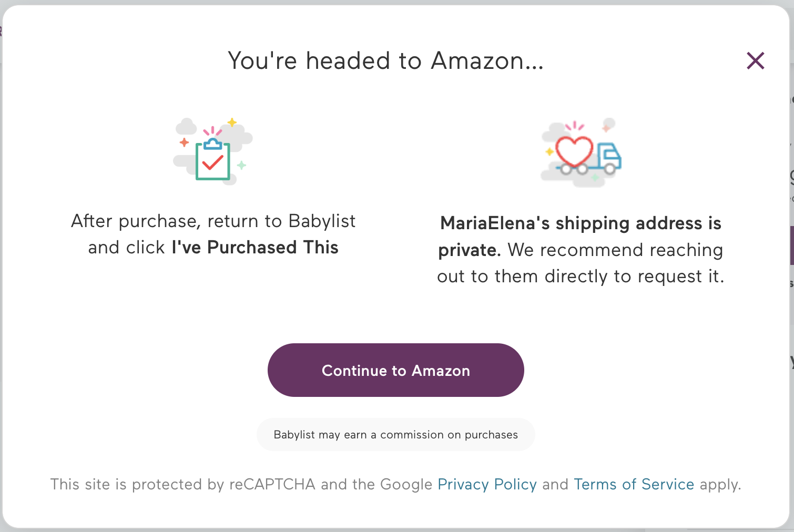Click the reCAPTCHA protection notice text
This screenshot has width=794, height=532.
click(x=396, y=484)
